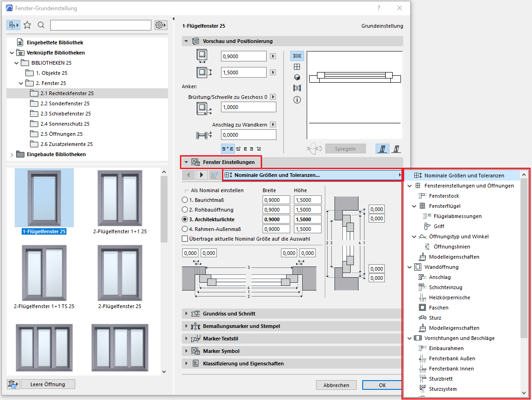Choose Fensterstock from the page list
532x400 pixels.
point(444,196)
